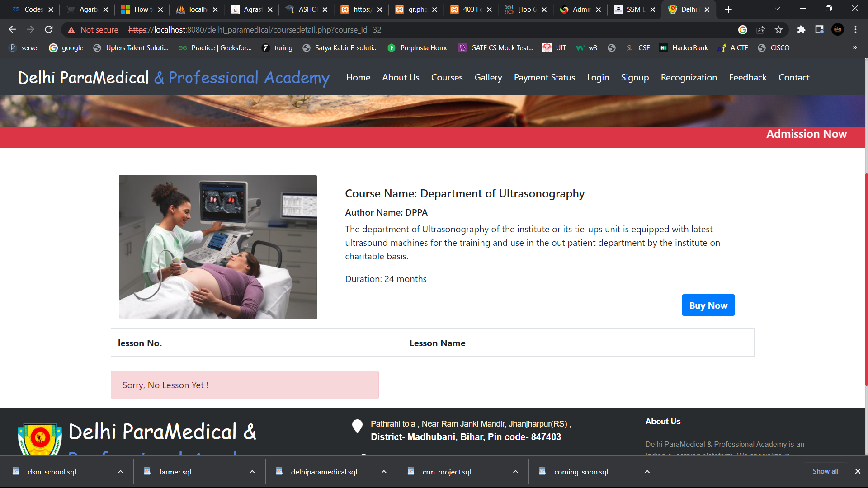This screenshot has width=868, height=488.
Task: Open the side panel icon
Action: [819, 29]
